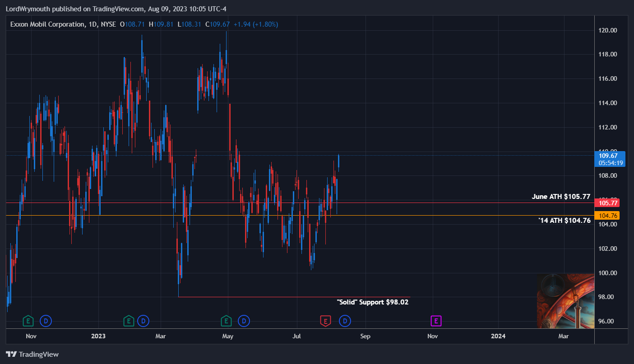Click the 2024 time axis label

[x=498, y=336]
